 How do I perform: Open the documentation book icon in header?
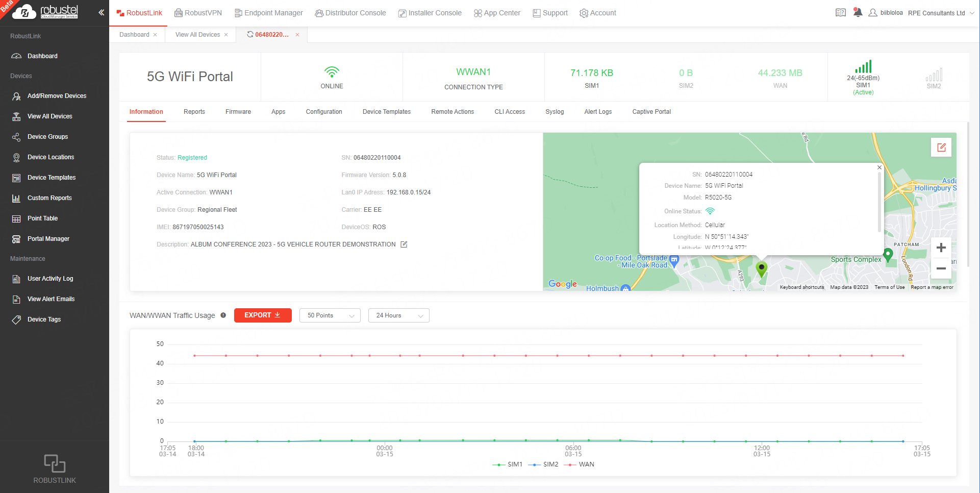tap(841, 13)
